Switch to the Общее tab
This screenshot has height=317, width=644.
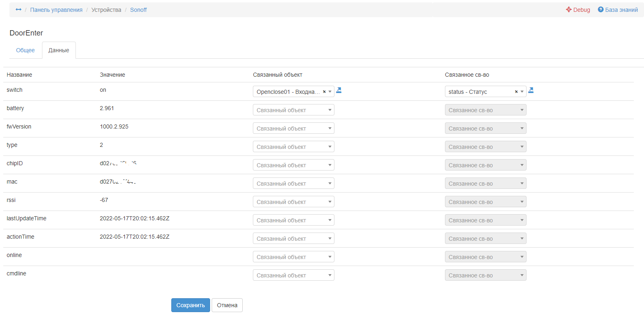[25, 50]
